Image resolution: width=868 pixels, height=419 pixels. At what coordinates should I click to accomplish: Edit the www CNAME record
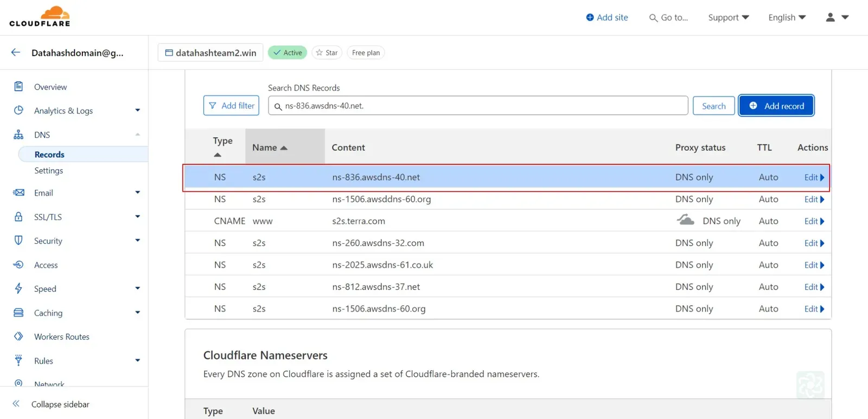[x=814, y=221]
